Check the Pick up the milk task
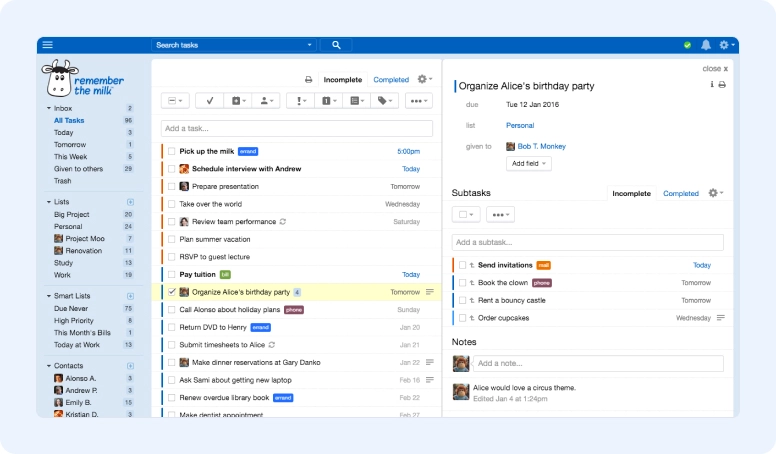This screenshot has height=454, width=776. click(171, 151)
